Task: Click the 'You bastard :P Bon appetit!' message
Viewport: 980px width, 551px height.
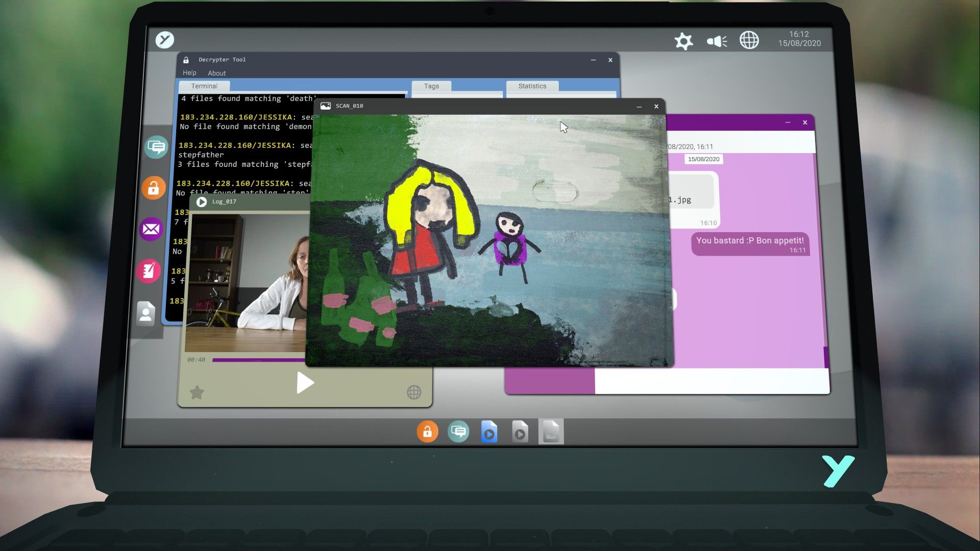Action: coord(750,244)
